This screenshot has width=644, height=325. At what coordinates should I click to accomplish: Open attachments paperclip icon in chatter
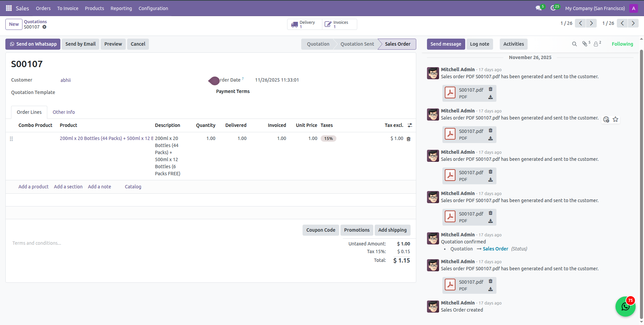[585, 44]
